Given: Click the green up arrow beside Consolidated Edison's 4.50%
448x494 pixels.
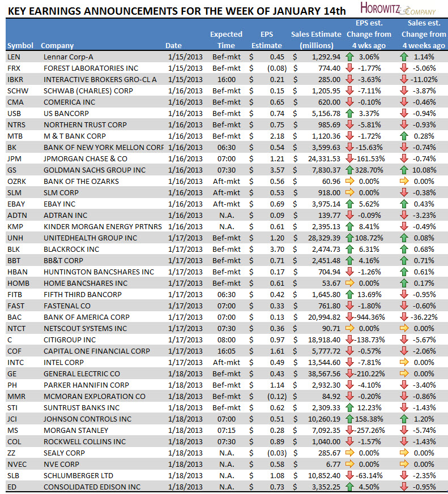Looking at the screenshot, I should (349, 487).
